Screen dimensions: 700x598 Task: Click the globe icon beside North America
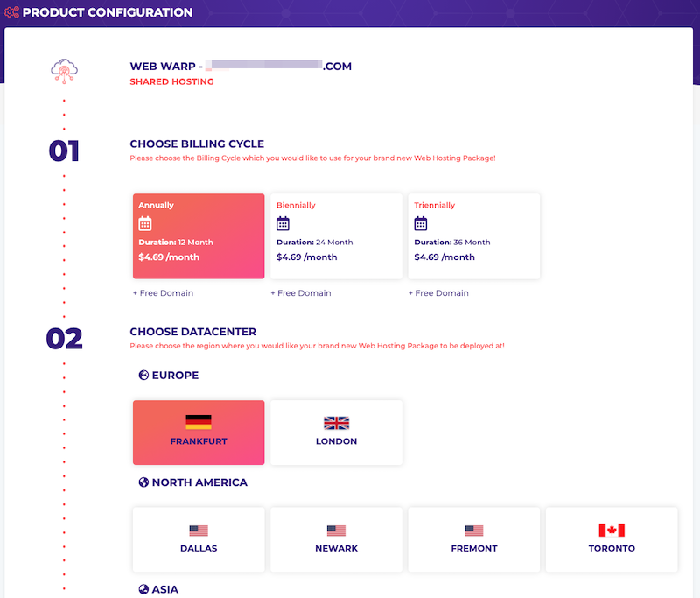pyautogui.click(x=143, y=482)
